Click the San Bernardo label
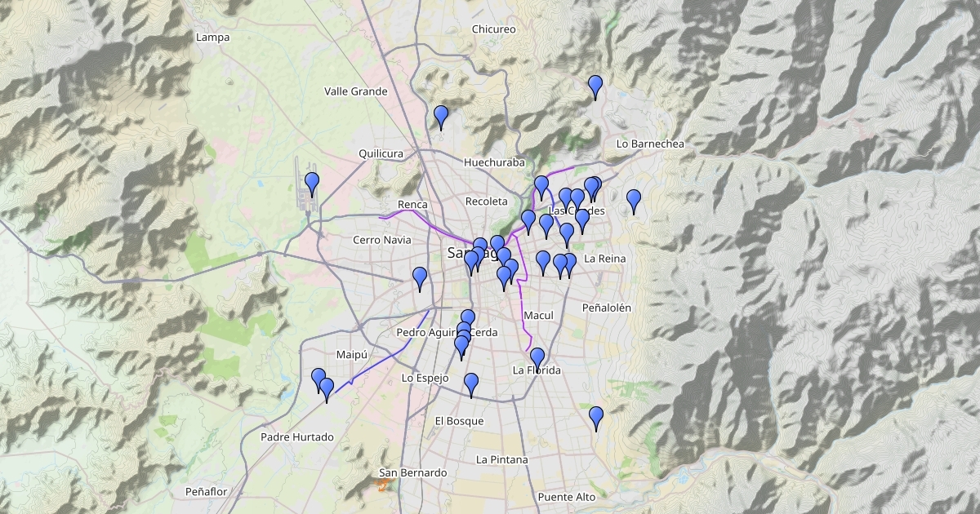Viewport: 980px width, 514px height. click(x=413, y=472)
